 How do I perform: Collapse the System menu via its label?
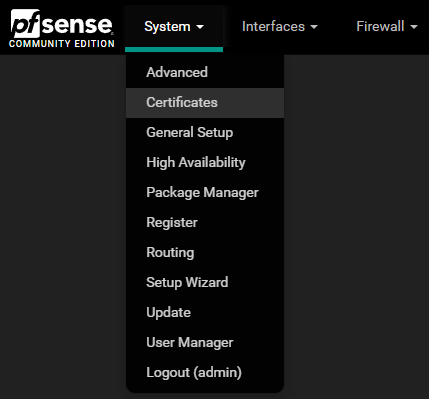tap(167, 27)
